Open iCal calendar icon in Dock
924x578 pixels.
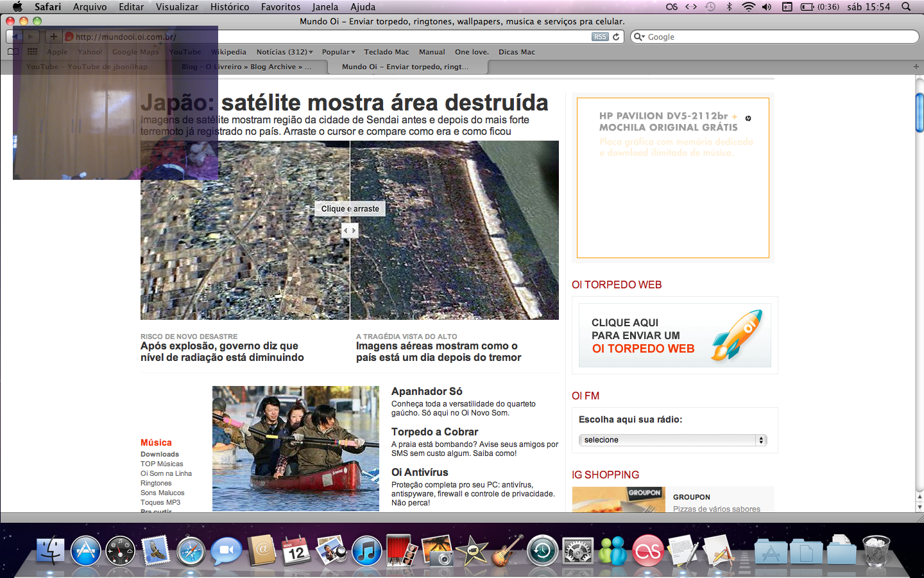click(x=296, y=551)
